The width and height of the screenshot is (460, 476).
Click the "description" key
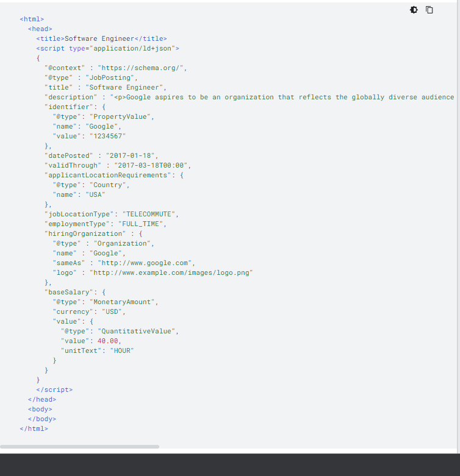pos(71,97)
